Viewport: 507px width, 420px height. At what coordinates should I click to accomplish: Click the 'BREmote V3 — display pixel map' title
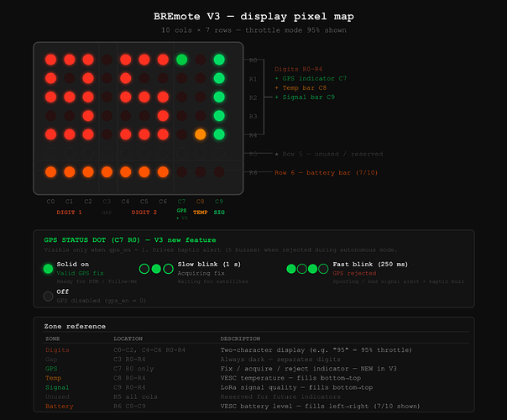[x=253, y=17]
